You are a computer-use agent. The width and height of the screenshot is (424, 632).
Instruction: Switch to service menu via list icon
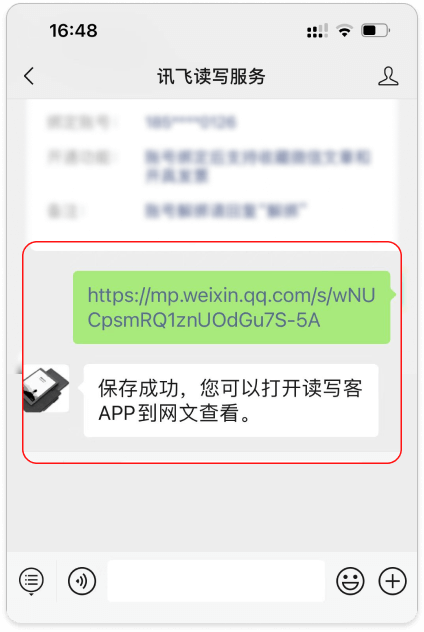point(31,581)
